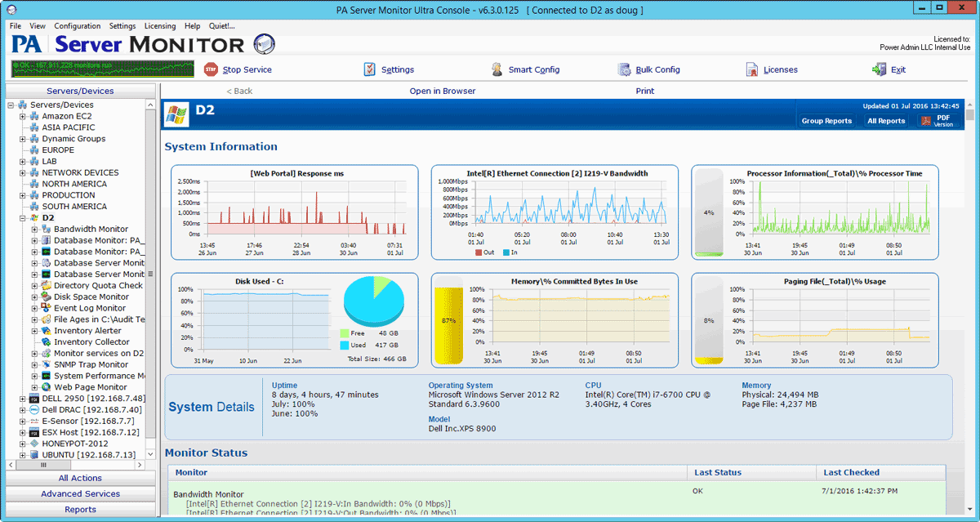Select ASIA PACIFIC in the tree
This screenshot has width=980, height=522.
click(x=69, y=127)
